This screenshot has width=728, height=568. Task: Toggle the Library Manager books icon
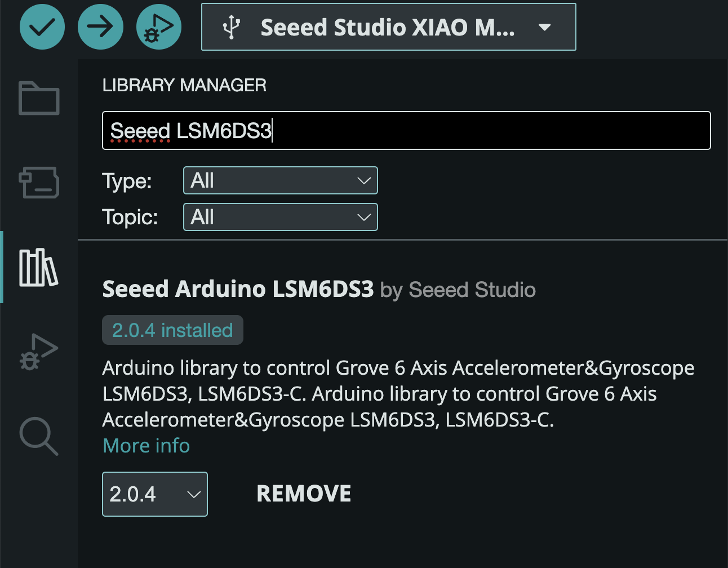point(39,268)
